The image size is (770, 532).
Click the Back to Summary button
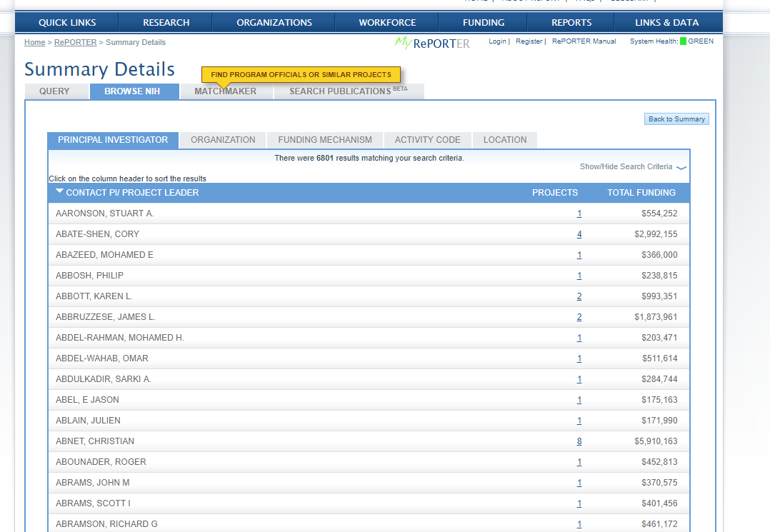(676, 119)
